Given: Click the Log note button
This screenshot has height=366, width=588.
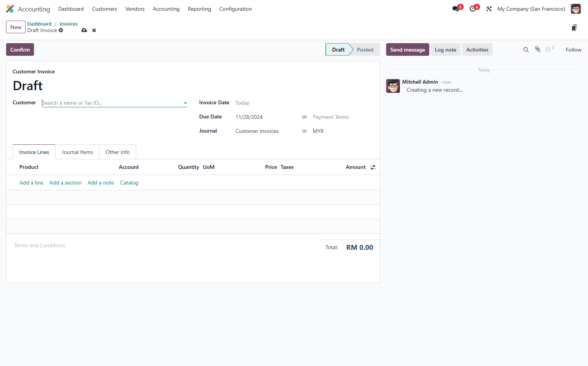Looking at the screenshot, I should point(445,50).
